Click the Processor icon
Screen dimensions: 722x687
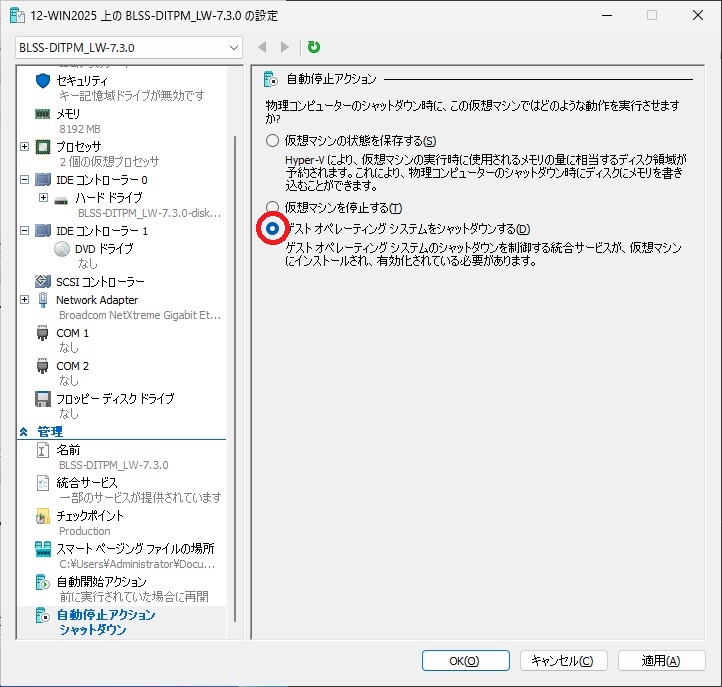pos(43,147)
